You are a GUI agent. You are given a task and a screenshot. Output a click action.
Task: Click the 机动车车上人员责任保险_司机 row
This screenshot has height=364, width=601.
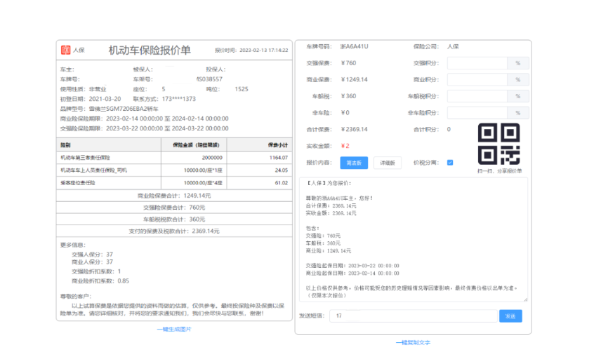[x=174, y=170]
